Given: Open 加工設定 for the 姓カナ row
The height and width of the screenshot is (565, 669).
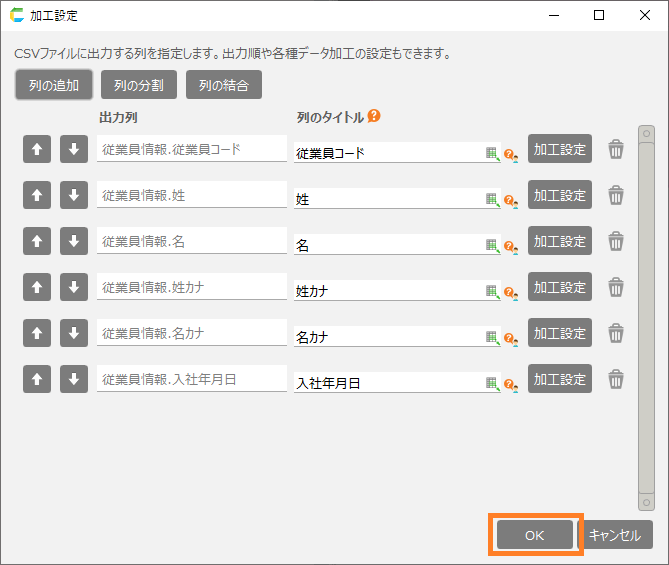Looking at the screenshot, I should (x=559, y=288).
